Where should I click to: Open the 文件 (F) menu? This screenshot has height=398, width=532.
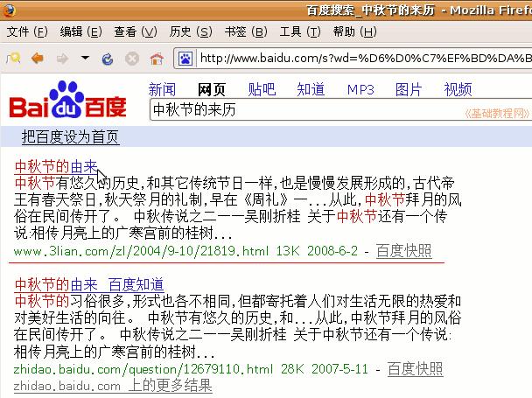coord(27,32)
